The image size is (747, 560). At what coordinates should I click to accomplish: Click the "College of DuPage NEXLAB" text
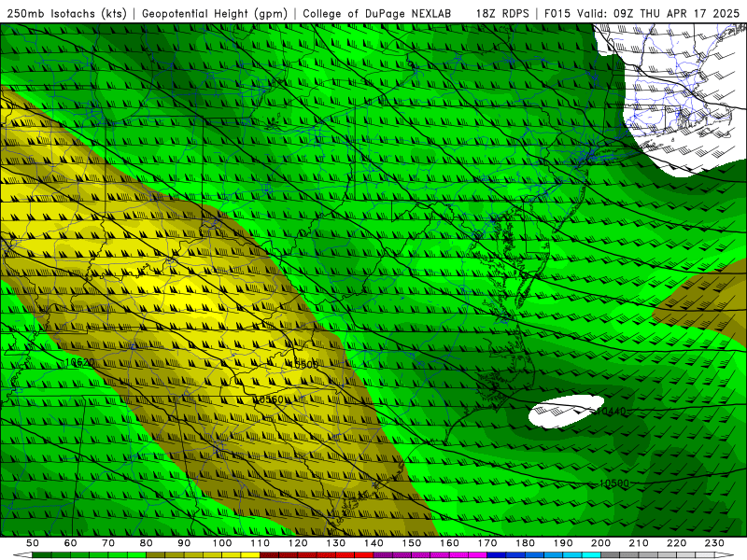click(377, 14)
